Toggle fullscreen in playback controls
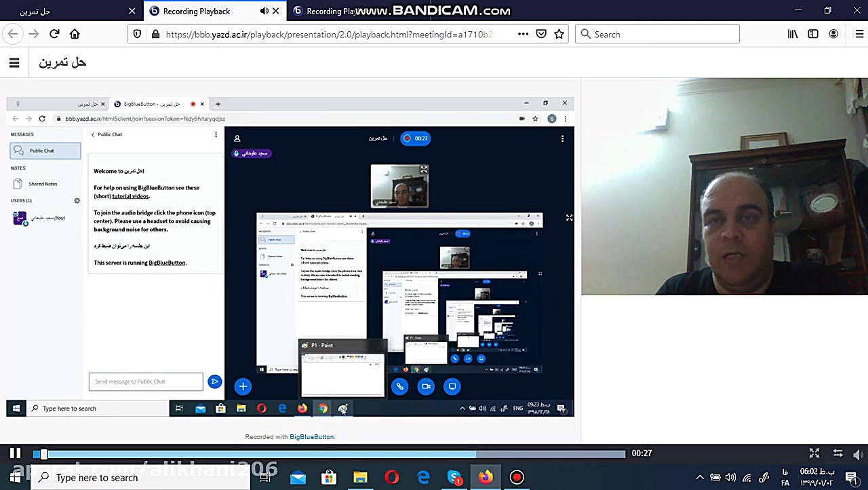The width and height of the screenshot is (868, 490). pos(814,453)
